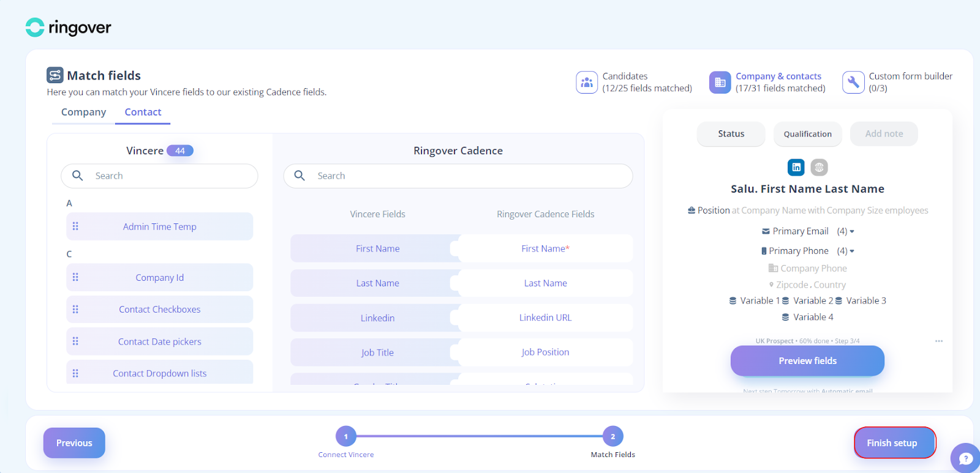Click the Zipcode location pin icon
The image size is (980, 473).
click(x=771, y=285)
